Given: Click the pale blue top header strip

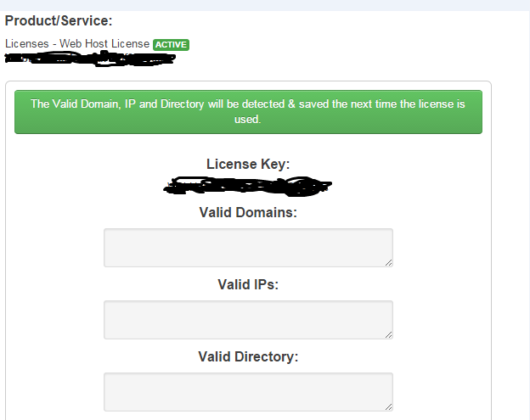Looking at the screenshot, I should [265, 5].
